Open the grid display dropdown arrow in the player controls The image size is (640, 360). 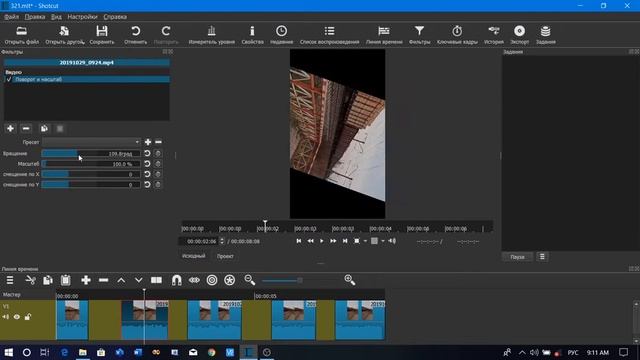(383, 241)
